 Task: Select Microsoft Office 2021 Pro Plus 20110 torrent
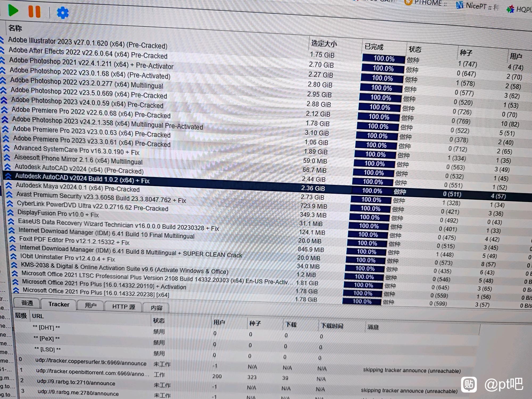(x=104, y=284)
